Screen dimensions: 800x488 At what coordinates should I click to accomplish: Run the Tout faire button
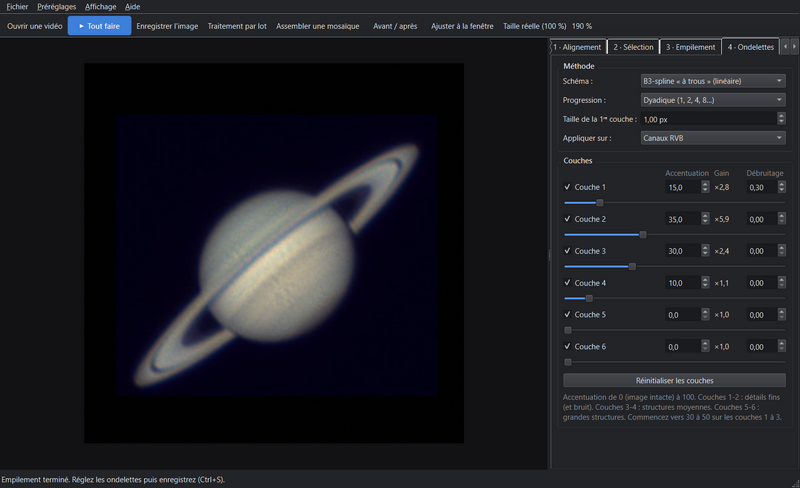click(x=99, y=26)
